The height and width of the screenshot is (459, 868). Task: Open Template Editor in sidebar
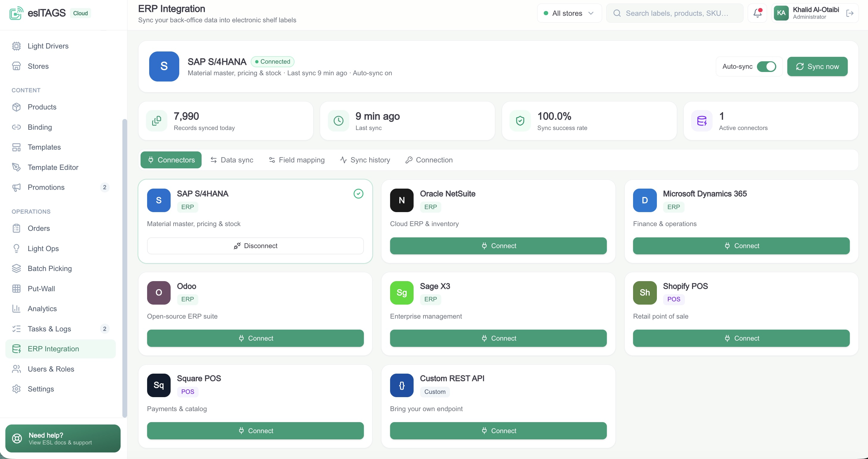(61, 167)
